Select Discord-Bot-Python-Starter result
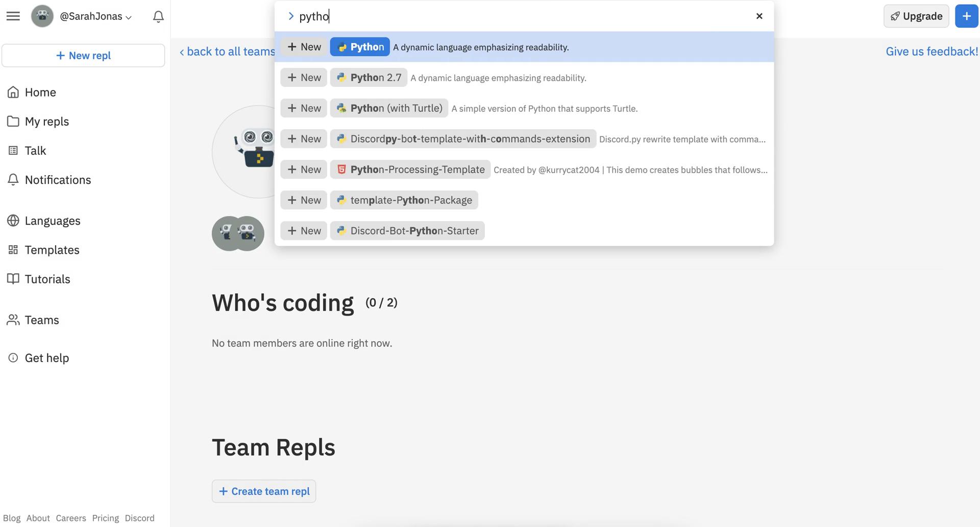The width and height of the screenshot is (980, 527). (x=407, y=231)
